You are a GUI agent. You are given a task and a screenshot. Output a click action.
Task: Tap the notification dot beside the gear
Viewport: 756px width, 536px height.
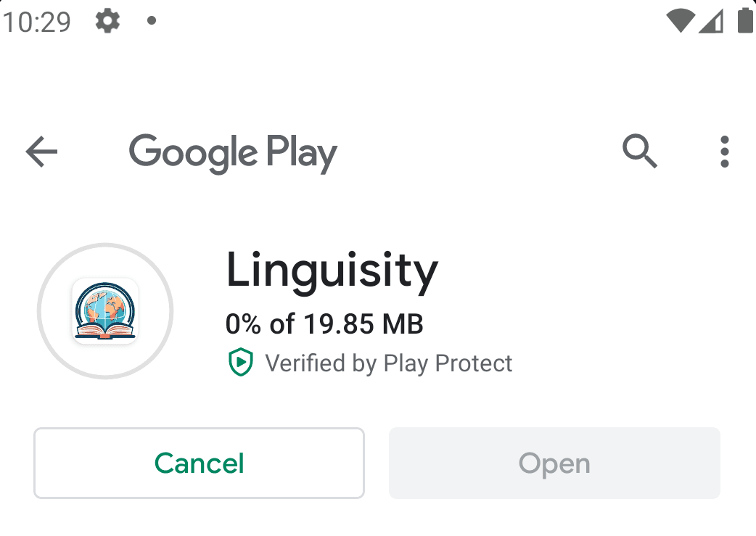152,21
